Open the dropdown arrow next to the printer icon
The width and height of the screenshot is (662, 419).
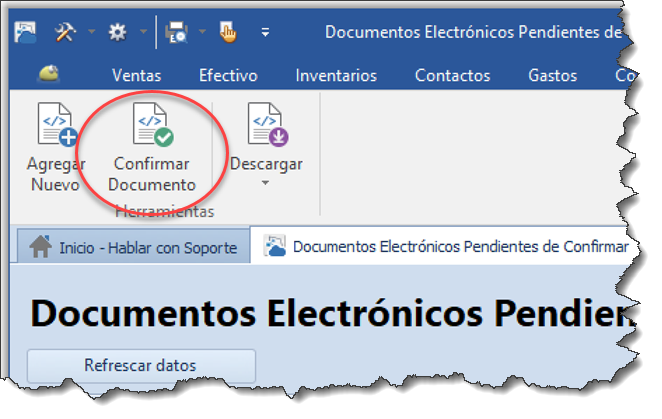(x=202, y=32)
